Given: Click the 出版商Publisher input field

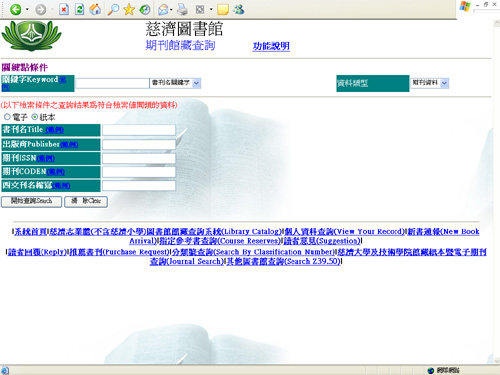Looking at the screenshot, I should pos(139,144).
